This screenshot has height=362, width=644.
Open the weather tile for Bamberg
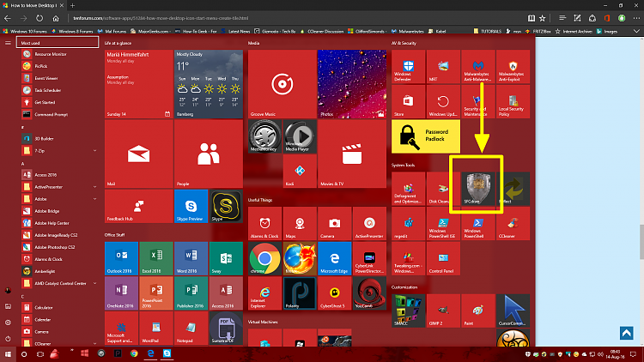pyautogui.click(x=209, y=84)
